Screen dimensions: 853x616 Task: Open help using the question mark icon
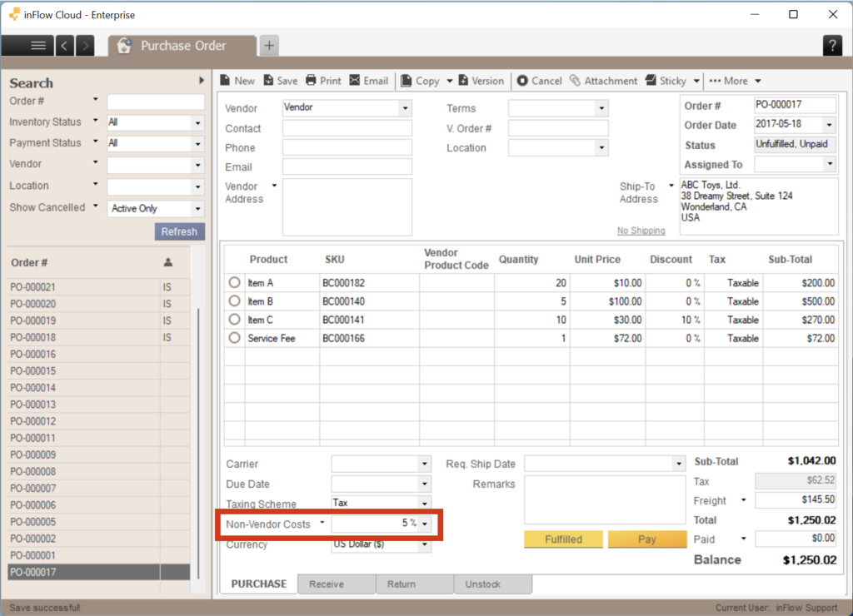[x=832, y=46]
